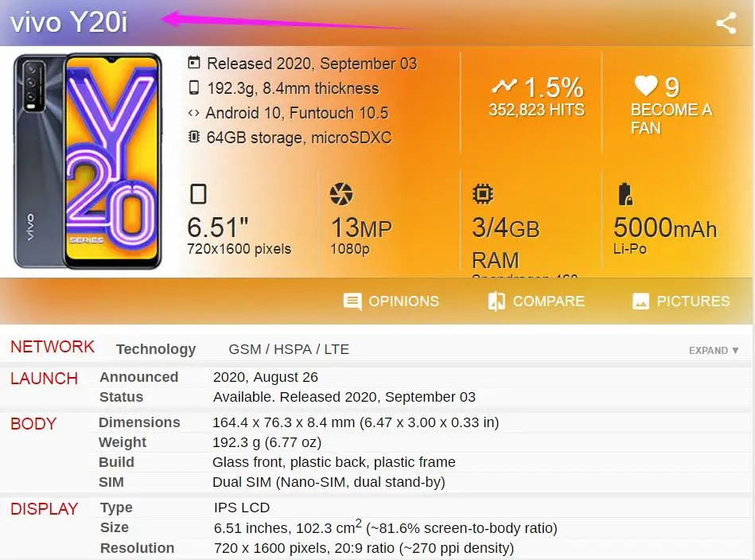Expand the Network section

click(x=714, y=351)
